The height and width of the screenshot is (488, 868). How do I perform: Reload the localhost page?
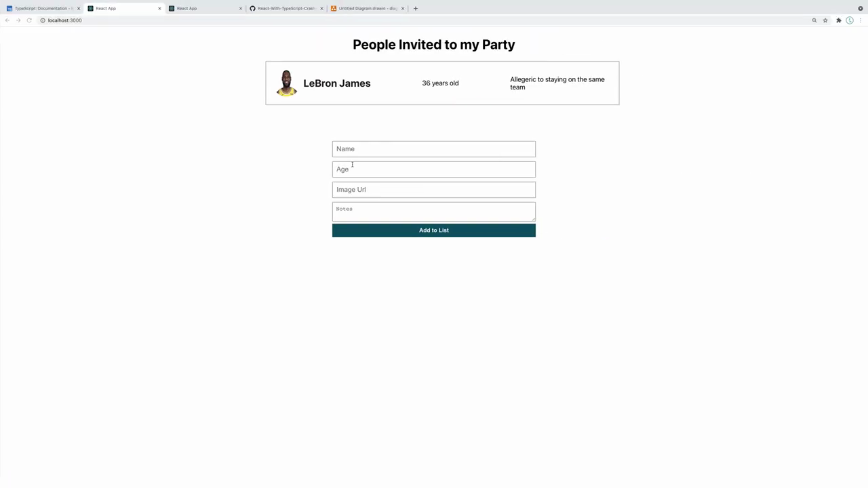point(29,20)
